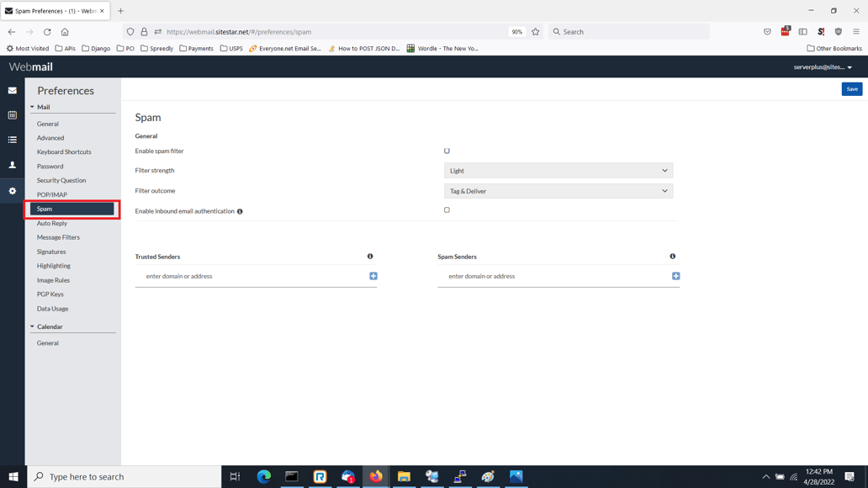Add spam sender with plus icon

tap(675, 276)
